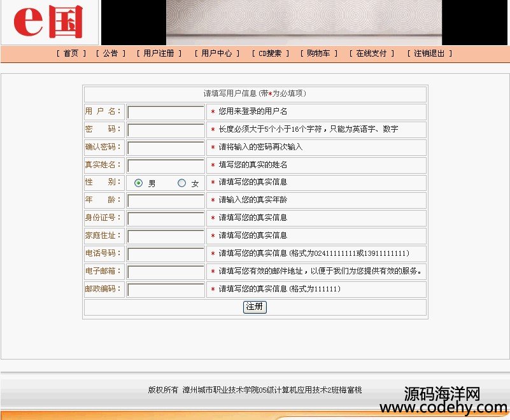Focus the 身份证号 ID number field
The width and height of the screenshot is (510, 420).
pyautogui.click(x=166, y=218)
